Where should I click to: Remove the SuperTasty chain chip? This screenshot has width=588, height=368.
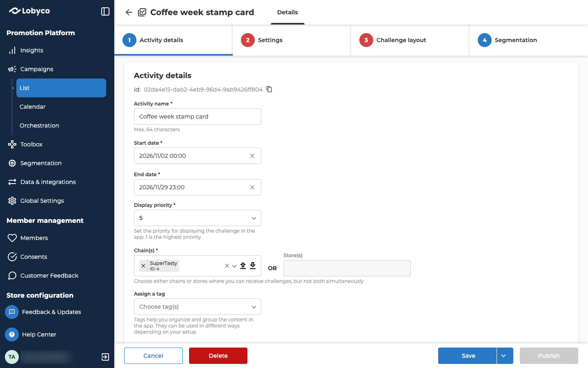pyautogui.click(x=143, y=266)
